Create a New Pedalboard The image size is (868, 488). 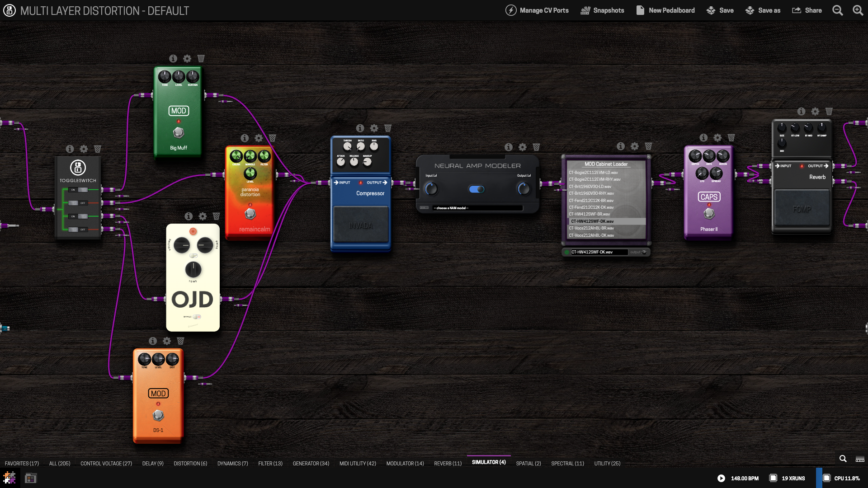pos(665,10)
